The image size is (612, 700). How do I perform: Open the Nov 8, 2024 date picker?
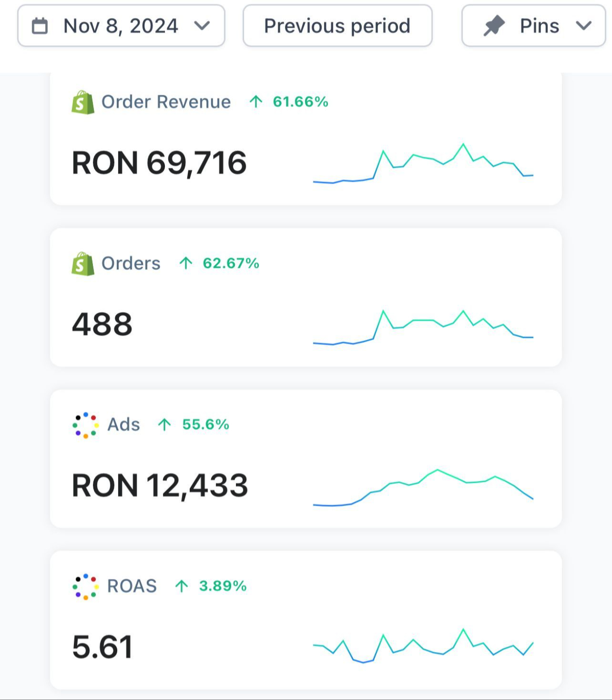click(121, 26)
